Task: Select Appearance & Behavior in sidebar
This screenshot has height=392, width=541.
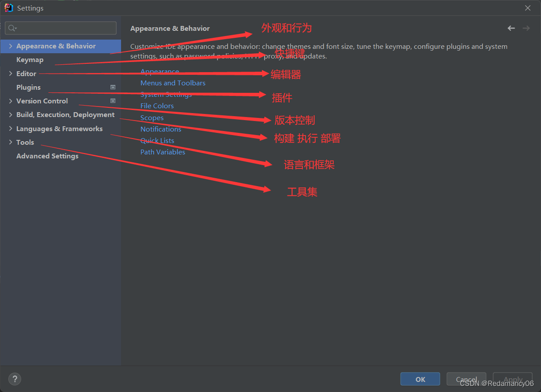Action: (61, 46)
